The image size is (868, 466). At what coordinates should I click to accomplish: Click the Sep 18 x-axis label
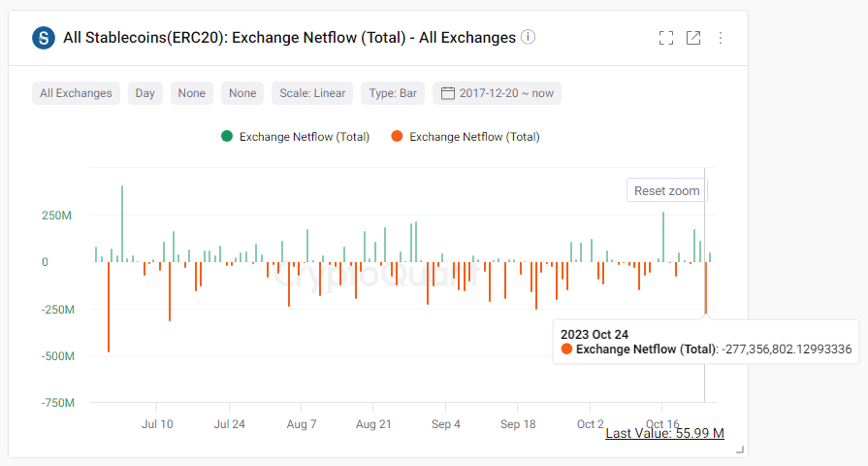518,424
